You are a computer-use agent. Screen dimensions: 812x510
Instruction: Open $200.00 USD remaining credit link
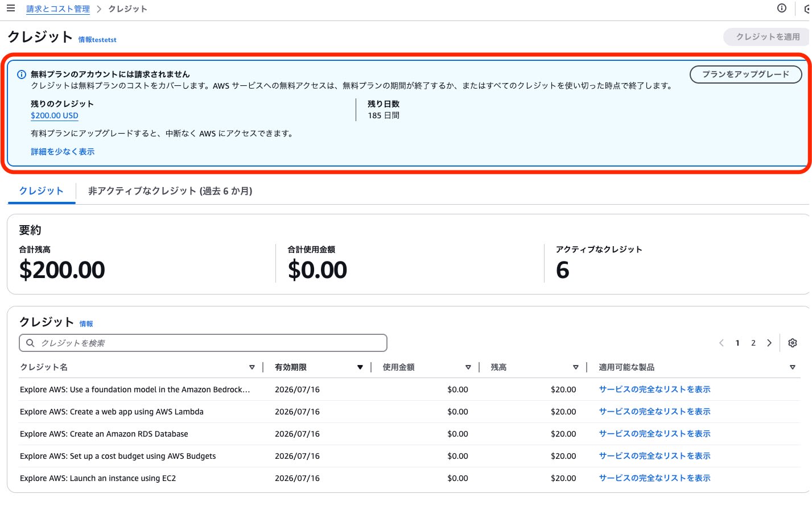[x=55, y=115]
